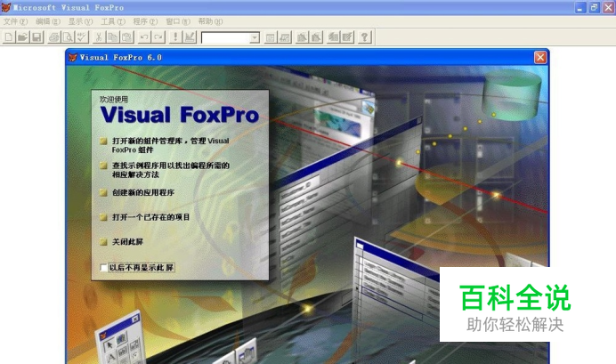This screenshot has height=364, width=616.
Task: Click the Form toolbar icon
Action: point(302,37)
